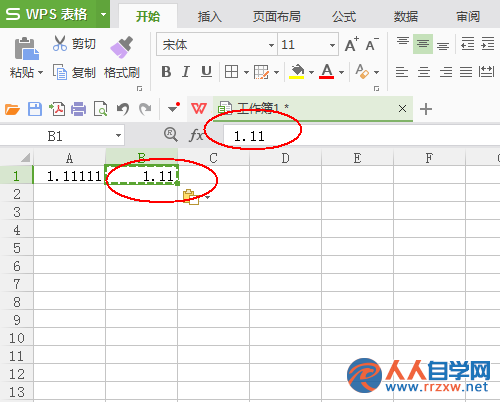
Task: Decrease indent icon
Action: [x=467, y=44]
